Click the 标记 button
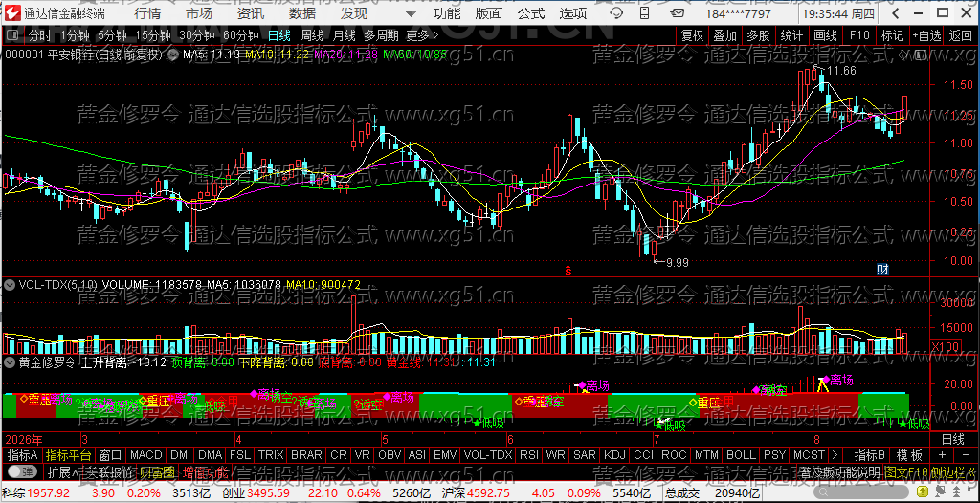 click(x=893, y=35)
